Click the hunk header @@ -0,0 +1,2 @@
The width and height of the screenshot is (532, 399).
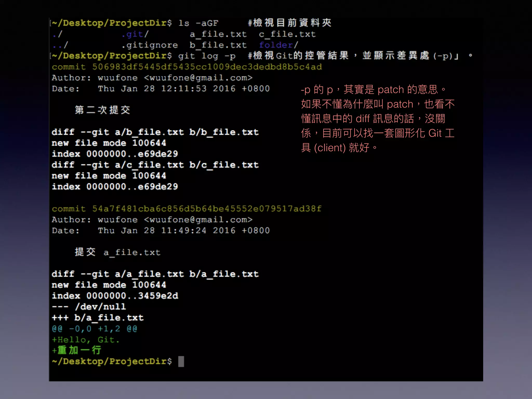coord(95,329)
